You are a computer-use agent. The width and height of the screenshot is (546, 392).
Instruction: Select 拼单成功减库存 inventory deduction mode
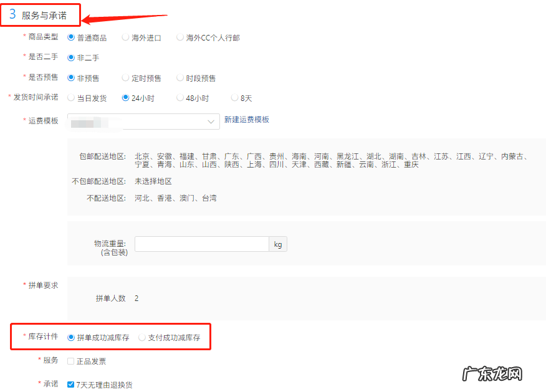point(72,337)
